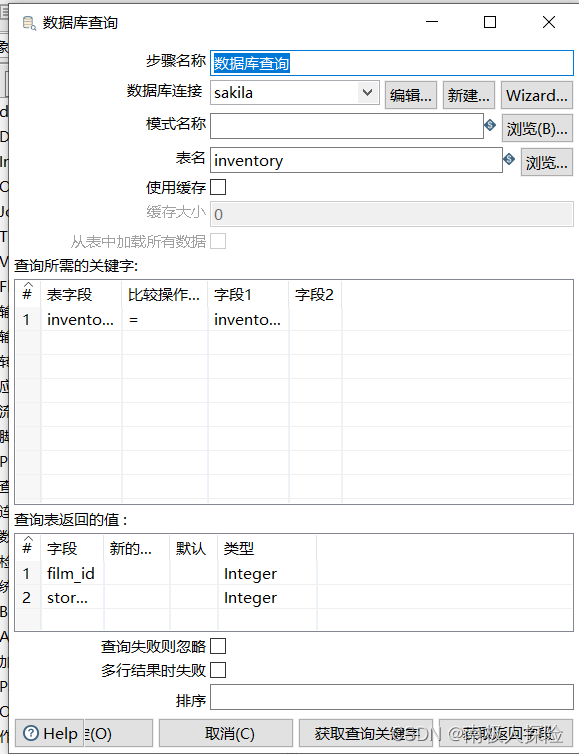
Task: Click the variable icon beside schema name field
Action: point(490,125)
